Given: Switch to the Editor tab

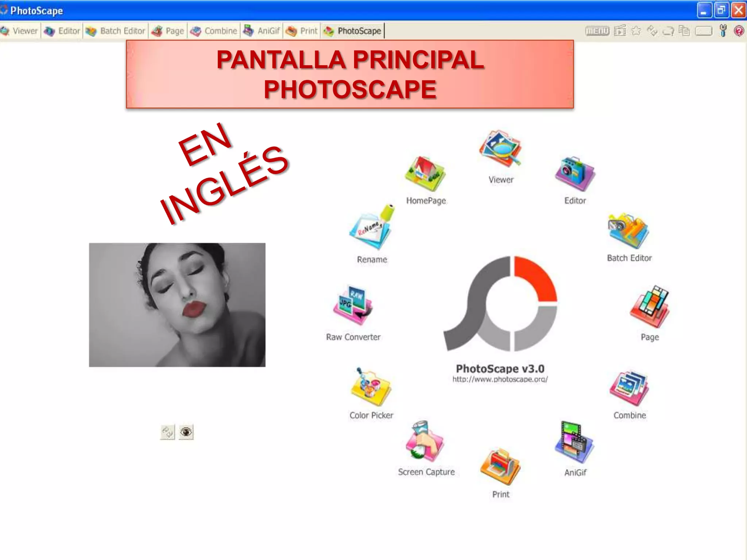Looking at the screenshot, I should click(62, 31).
